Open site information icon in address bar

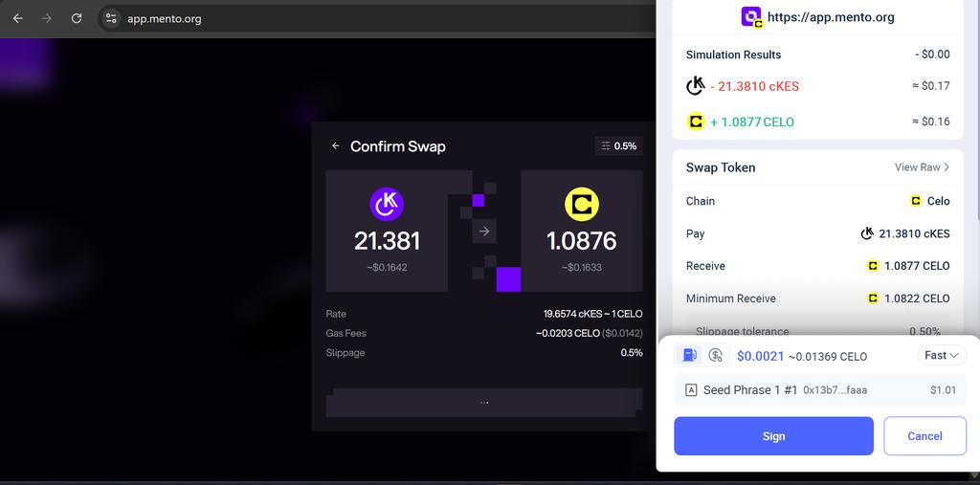coord(111,18)
